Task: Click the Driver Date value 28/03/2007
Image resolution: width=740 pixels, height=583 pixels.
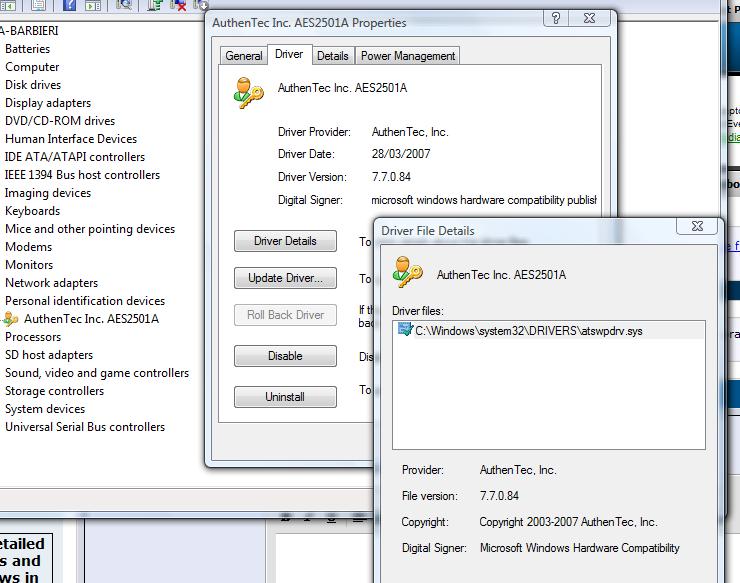Action: (x=401, y=154)
